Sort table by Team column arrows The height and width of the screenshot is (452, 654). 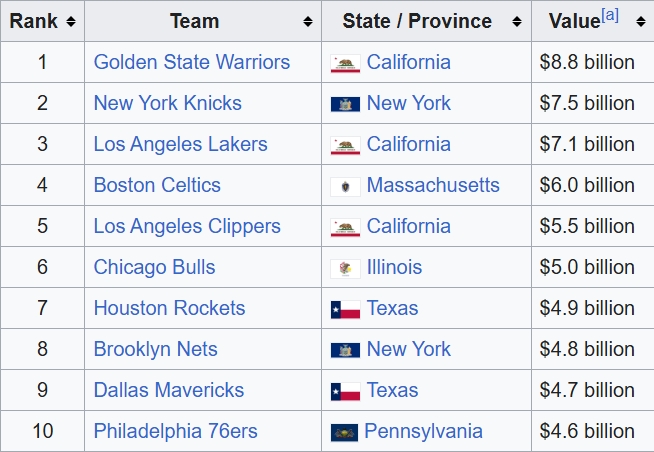coord(307,21)
